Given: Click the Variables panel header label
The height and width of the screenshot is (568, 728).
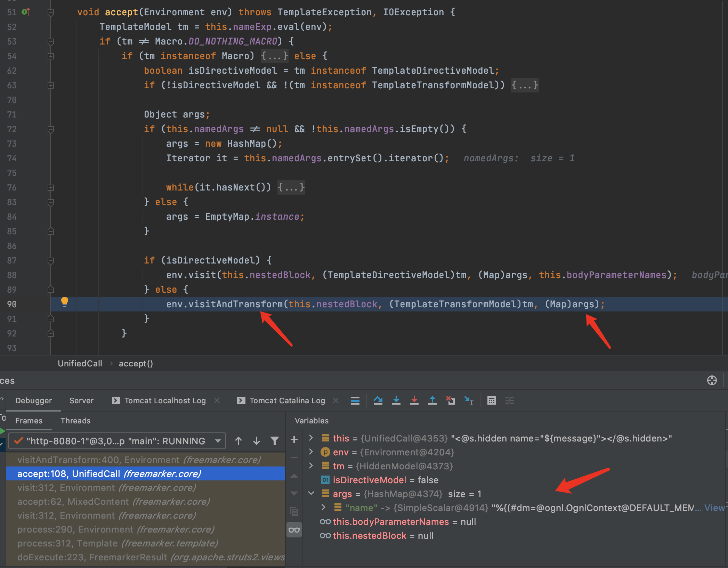Looking at the screenshot, I should coord(312,421).
